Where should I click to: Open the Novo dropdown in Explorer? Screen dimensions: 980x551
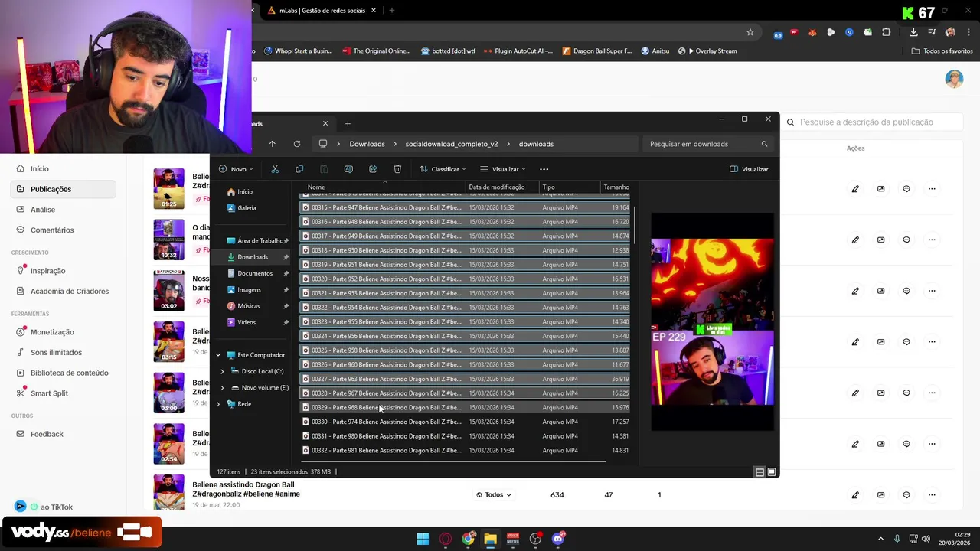tap(236, 169)
